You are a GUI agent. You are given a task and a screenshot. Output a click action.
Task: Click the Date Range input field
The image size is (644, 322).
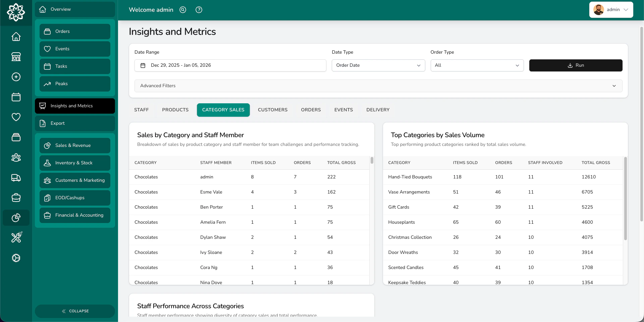[x=230, y=65]
